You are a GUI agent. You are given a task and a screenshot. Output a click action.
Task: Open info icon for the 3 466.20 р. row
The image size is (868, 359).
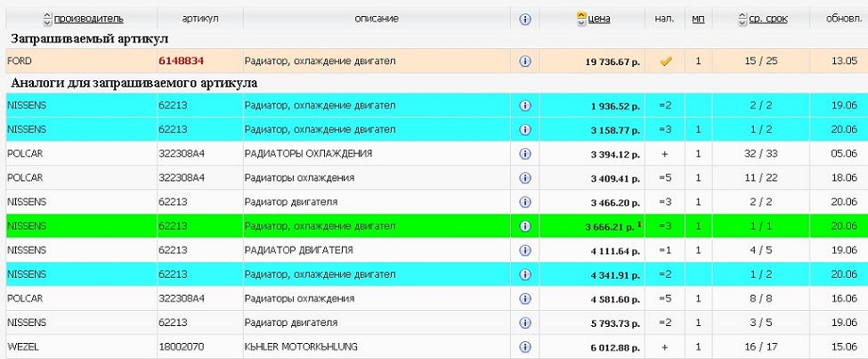[x=524, y=201]
